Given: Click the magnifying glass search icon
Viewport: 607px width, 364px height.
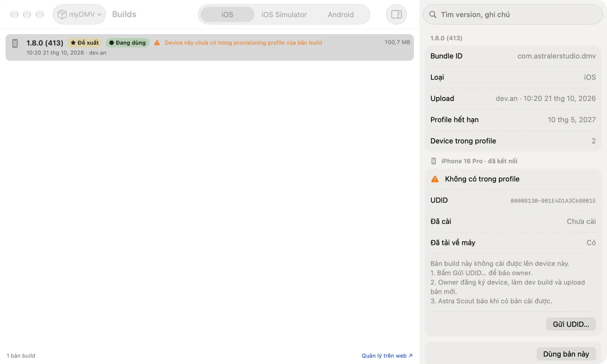Looking at the screenshot, I should pyautogui.click(x=432, y=14).
